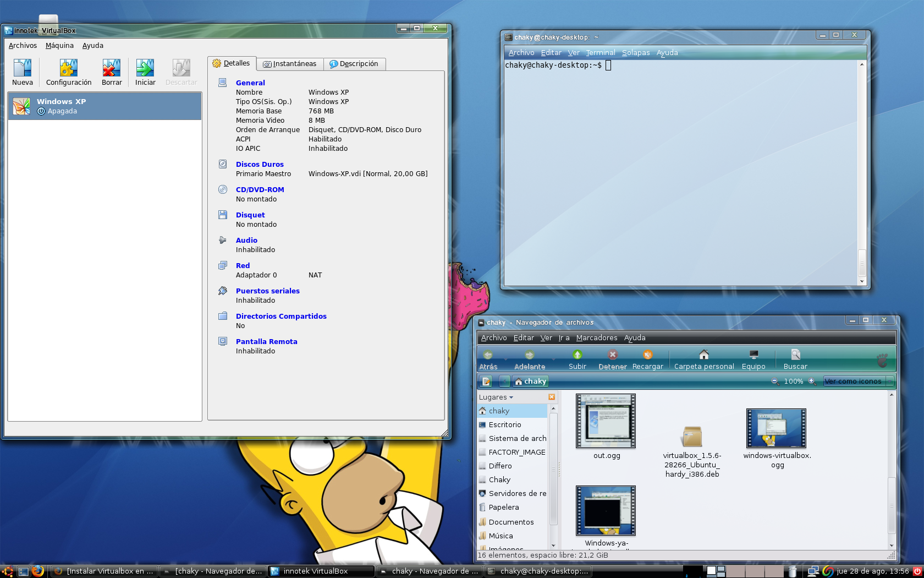The height and width of the screenshot is (578, 924).
Task: Click the Disquet link
Action: 250,215
